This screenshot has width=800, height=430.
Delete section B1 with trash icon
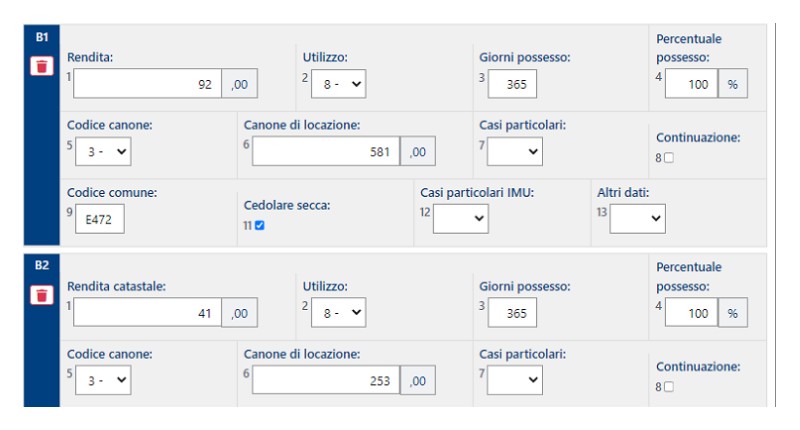[x=41, y=66]
